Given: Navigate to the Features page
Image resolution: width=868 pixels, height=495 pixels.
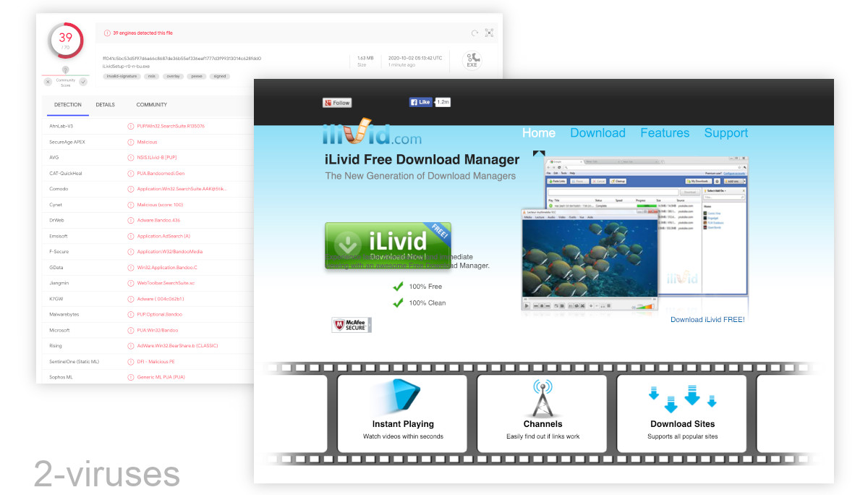Looking at the screenshot, I should click(x=664, y=132).
